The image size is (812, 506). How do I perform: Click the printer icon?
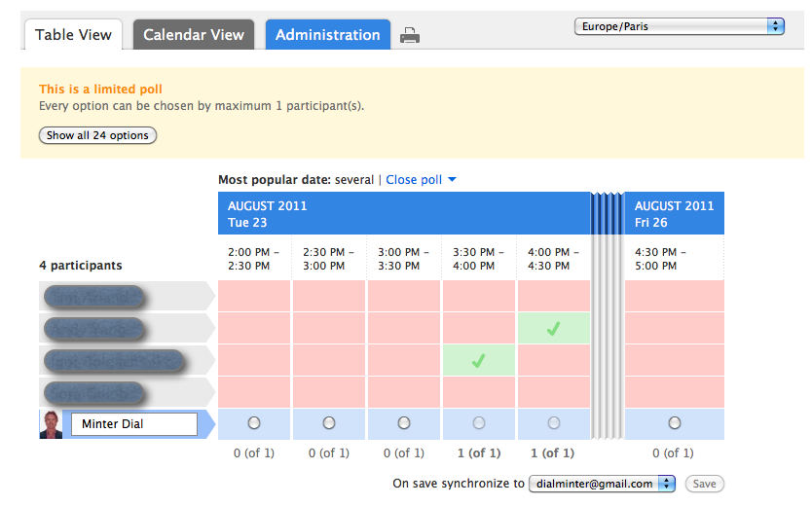(410, 35)
